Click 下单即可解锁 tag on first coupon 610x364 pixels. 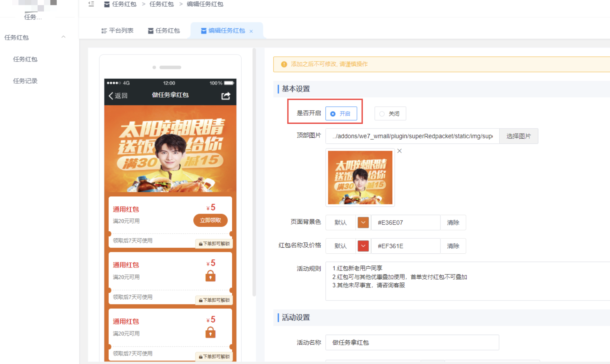[214, 244]
